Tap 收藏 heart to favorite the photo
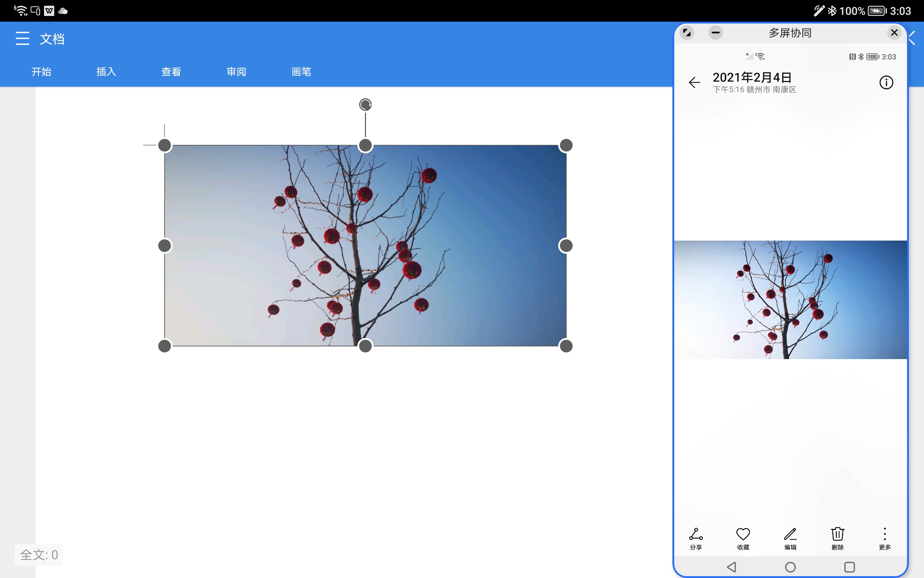924x578 pixels. click(743, 538)
